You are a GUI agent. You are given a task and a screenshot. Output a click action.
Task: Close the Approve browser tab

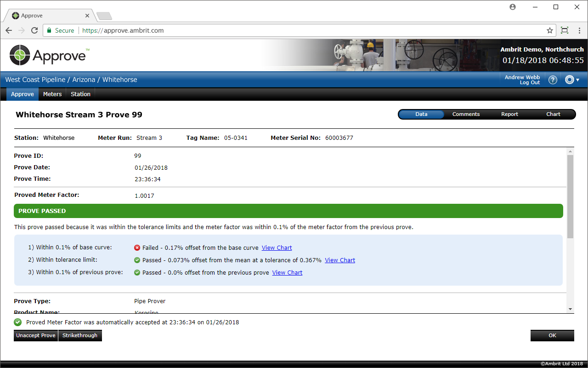point(87,15)
